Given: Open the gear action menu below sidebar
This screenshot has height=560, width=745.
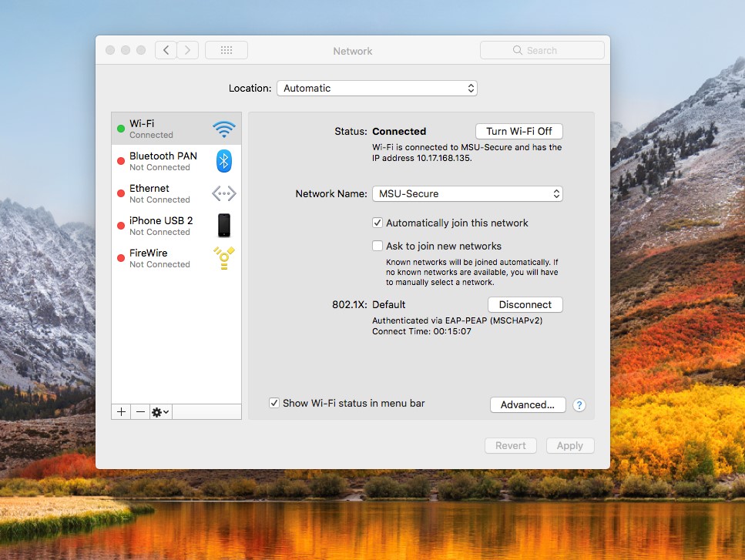Looking at the screenshot, I should click(159, 411).
